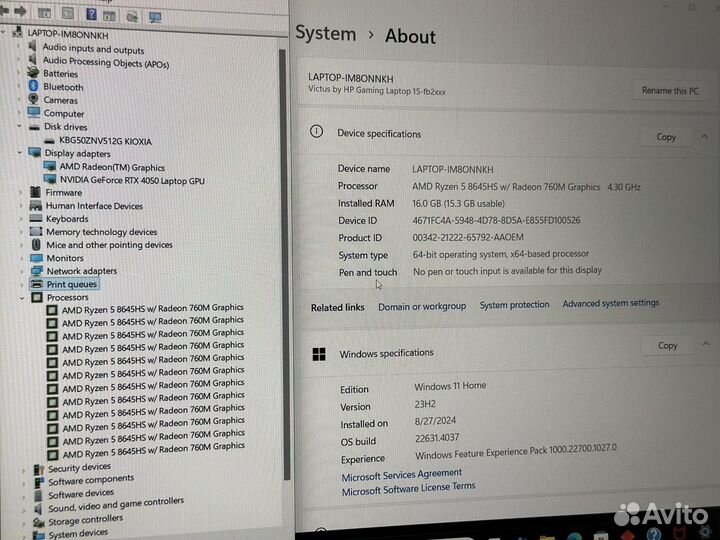This screenshot has width=720, height=540.
Task: Copy the Windows specifications
Action: coord(667,345)
